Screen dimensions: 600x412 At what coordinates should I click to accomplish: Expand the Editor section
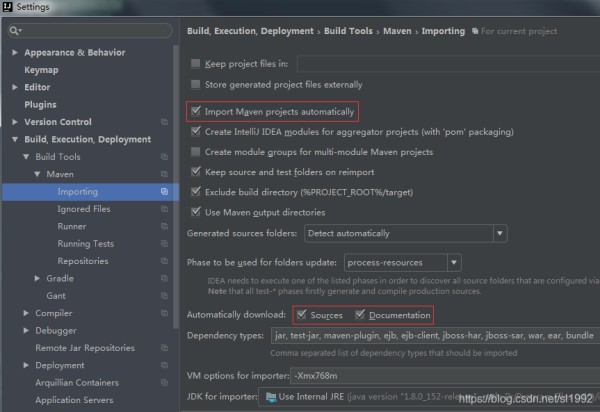15,87
